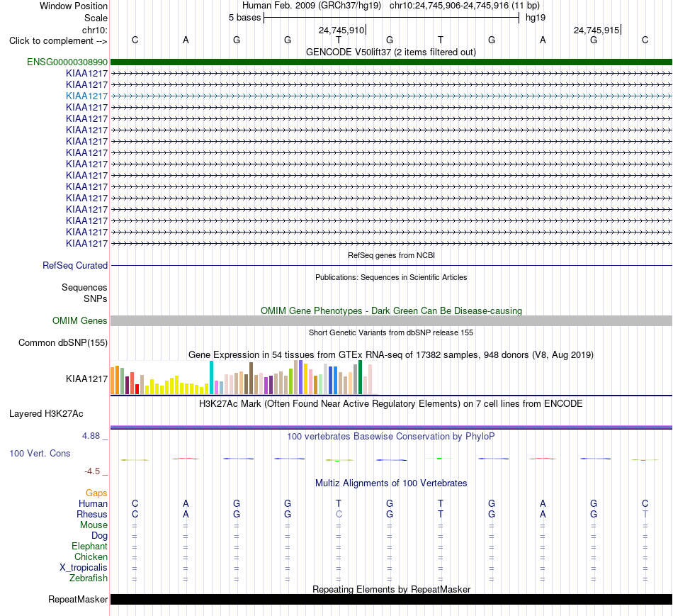Click the light gray Rhesus C mismatch base

(339, 514)
